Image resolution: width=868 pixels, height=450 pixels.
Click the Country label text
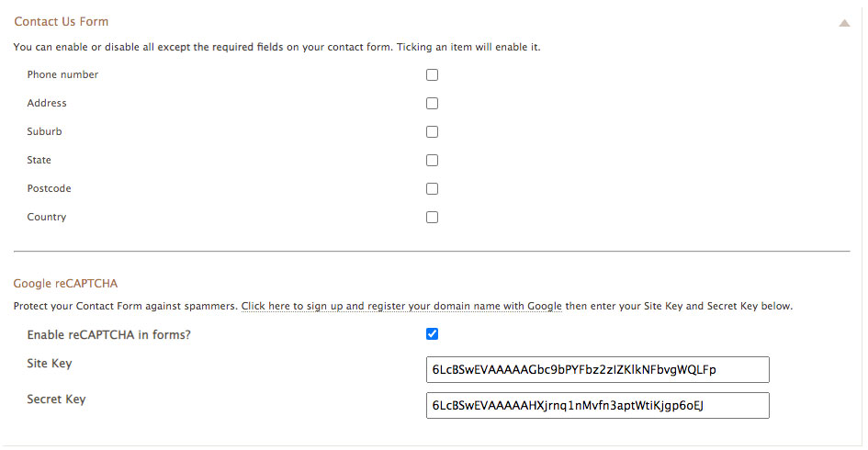pyautogui.click(x=47, y=217)
